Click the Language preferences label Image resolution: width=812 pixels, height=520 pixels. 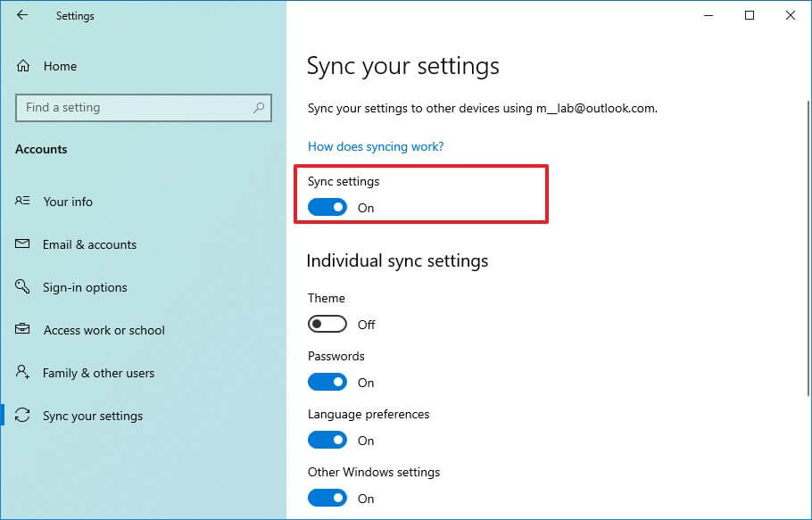click(x=369, y=415)
